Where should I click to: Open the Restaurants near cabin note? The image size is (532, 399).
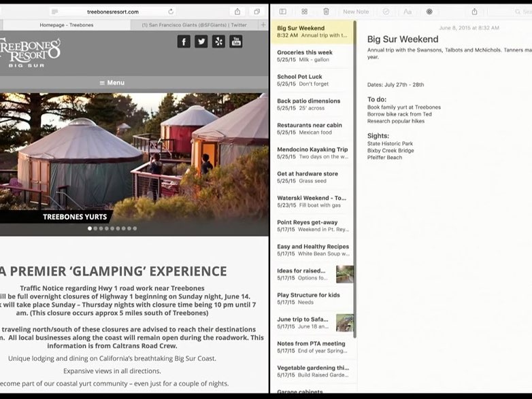pyautogui.click(x=312, y=129)
